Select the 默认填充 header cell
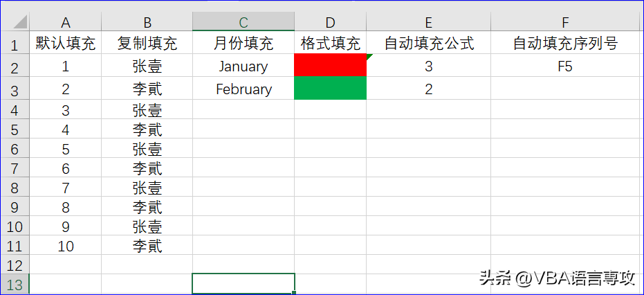Screen dimensions: 644x295 click(x=66, y=44)
